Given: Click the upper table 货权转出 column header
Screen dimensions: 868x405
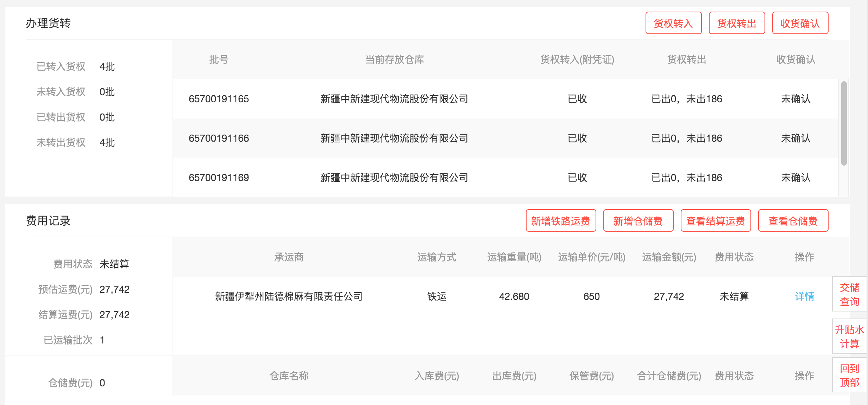Looking at the screenshot, I should tap(686, 59).
